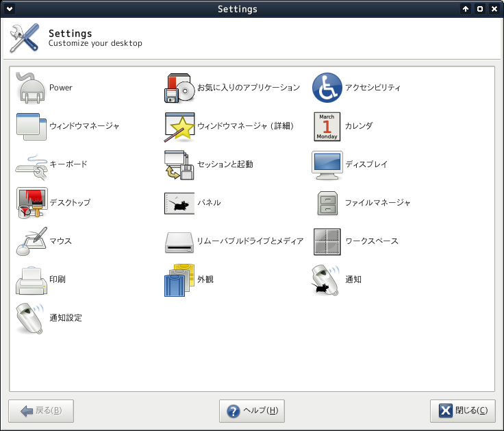This screenshot has height=431, width=504.
Task: Open the 通知設定 notification settings
Action: pos(31,318)
